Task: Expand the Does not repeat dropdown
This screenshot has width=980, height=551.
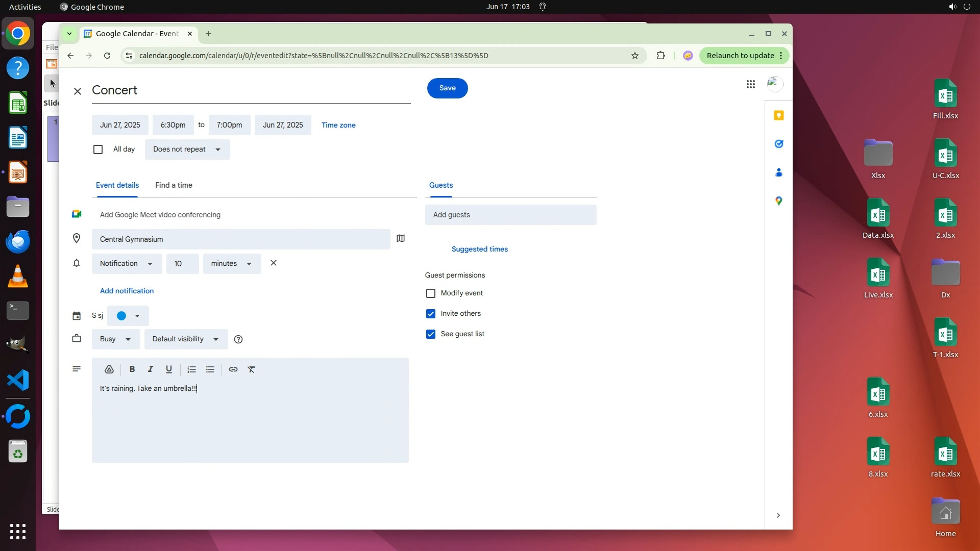Action: point(187,149)
